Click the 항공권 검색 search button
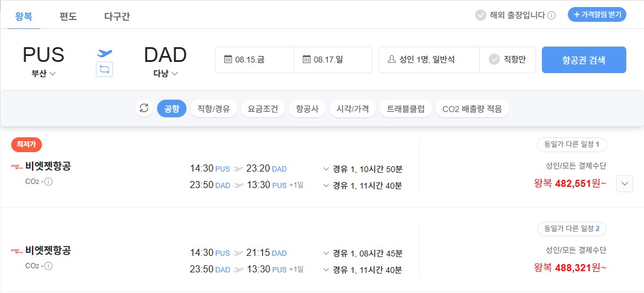Screen dimensions: 644x293 584,60
